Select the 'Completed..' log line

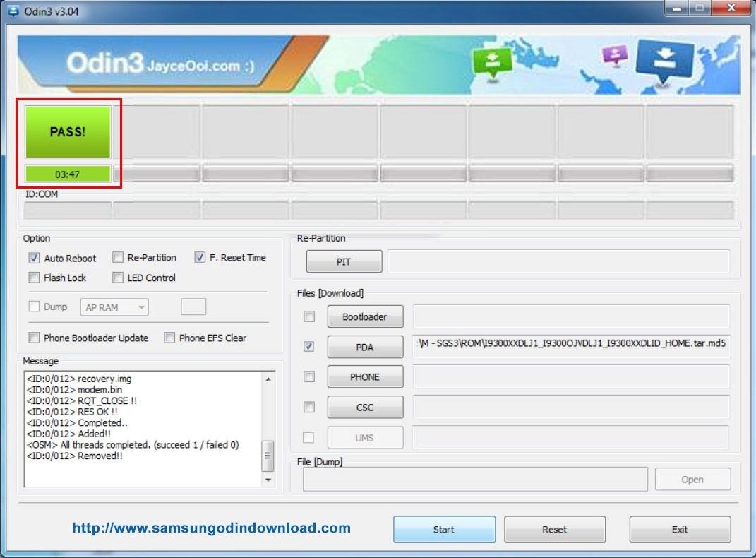coord(77,423)
